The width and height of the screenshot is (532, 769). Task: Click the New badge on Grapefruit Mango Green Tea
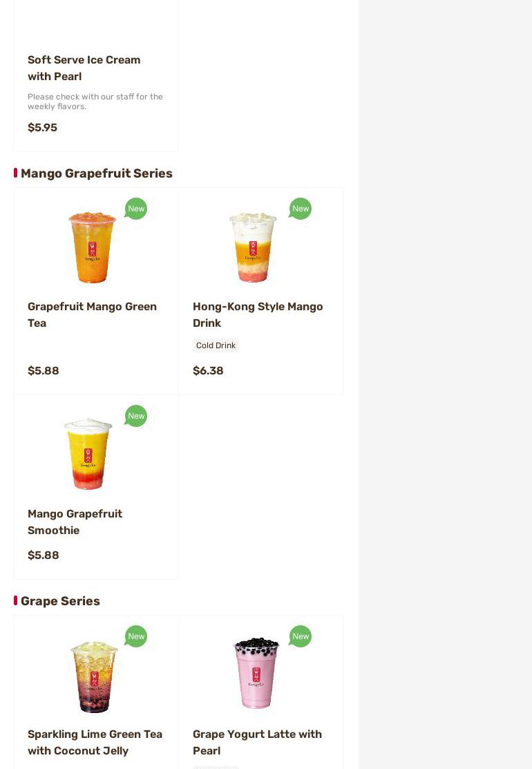point(136,209)
